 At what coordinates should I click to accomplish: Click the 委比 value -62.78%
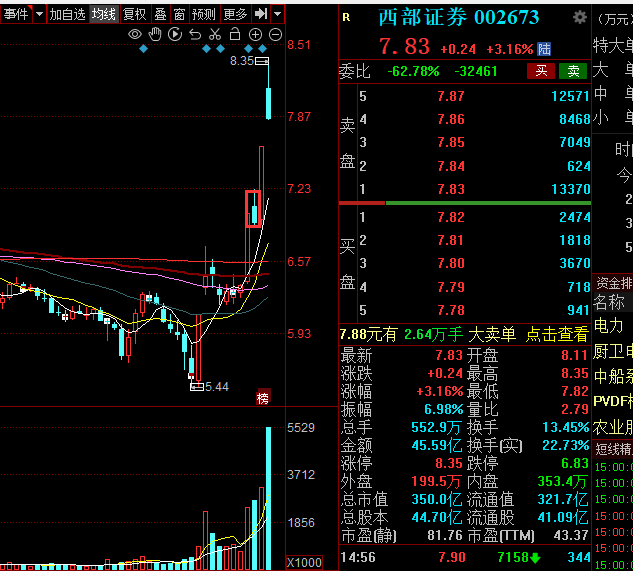413,71
